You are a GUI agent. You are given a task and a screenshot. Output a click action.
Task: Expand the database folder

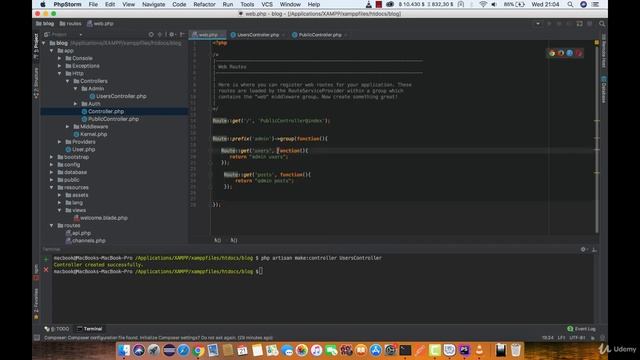point(52,172)
